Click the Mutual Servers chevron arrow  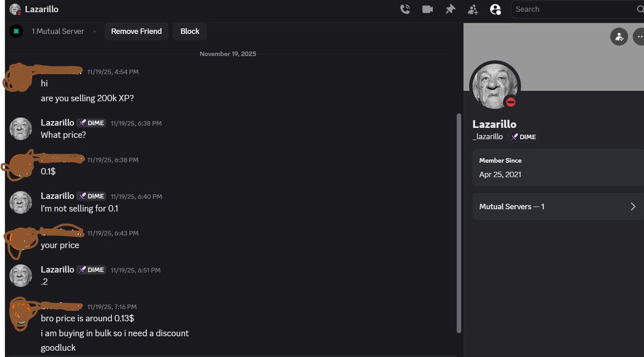point(633,206)
